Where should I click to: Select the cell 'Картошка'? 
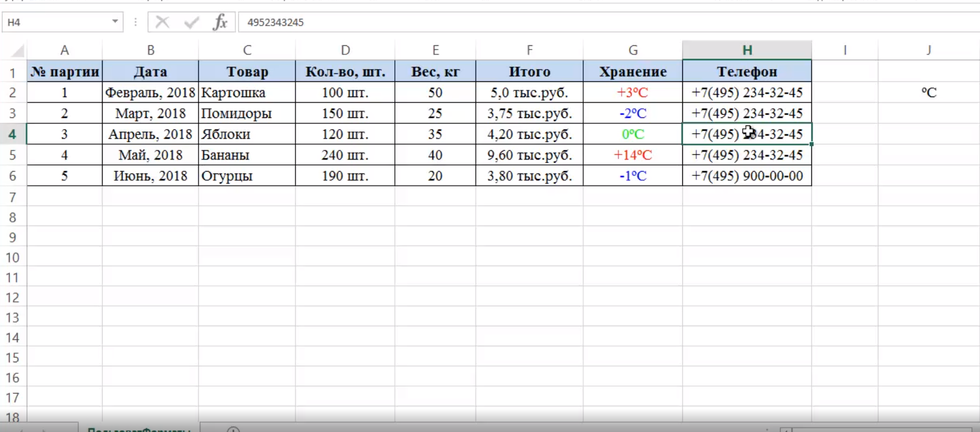tap(247, 92)
